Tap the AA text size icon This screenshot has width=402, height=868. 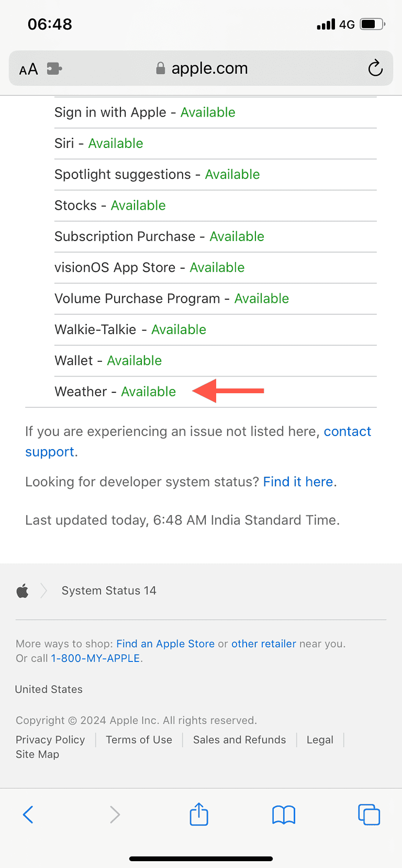28,68
